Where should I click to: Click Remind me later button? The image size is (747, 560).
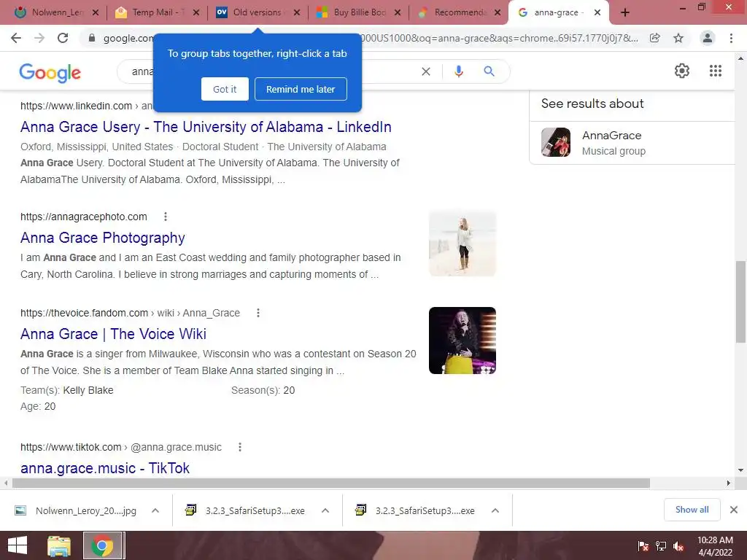pos(301,89)
